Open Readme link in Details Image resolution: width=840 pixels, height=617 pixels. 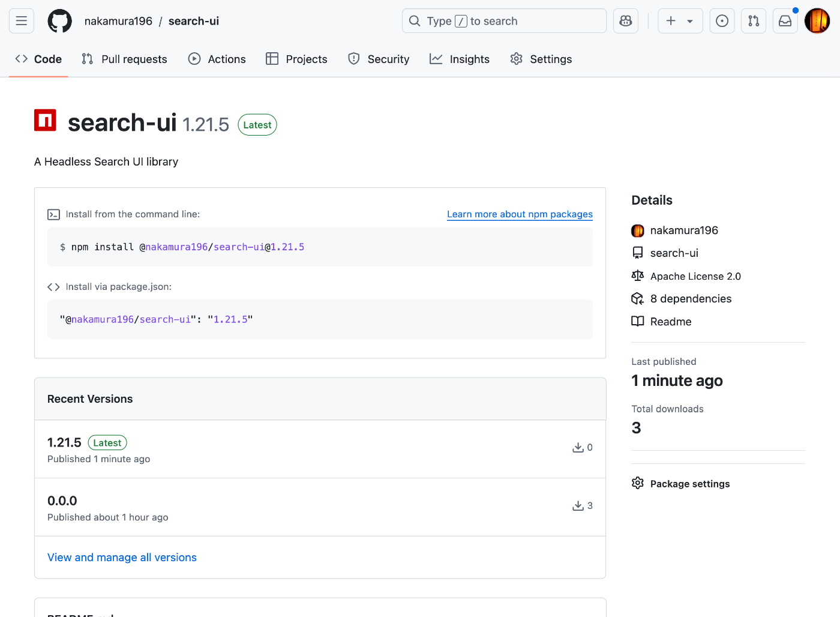(671, 322)
